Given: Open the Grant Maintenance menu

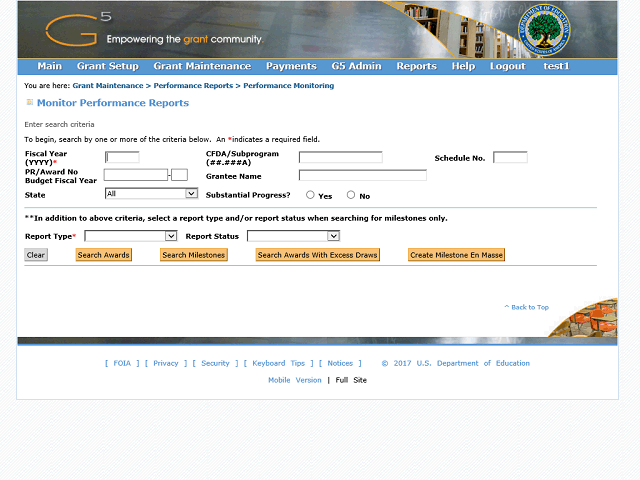Looking at the screenshot, I should tap(202, 66).
